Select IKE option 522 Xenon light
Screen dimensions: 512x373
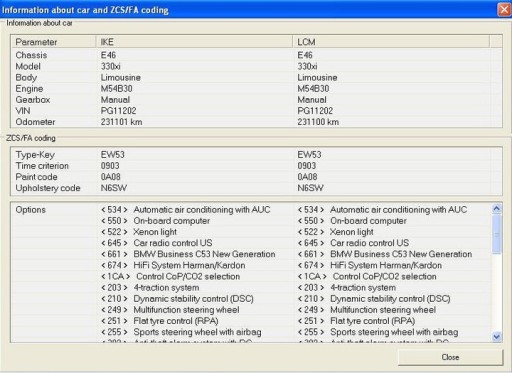139,232
